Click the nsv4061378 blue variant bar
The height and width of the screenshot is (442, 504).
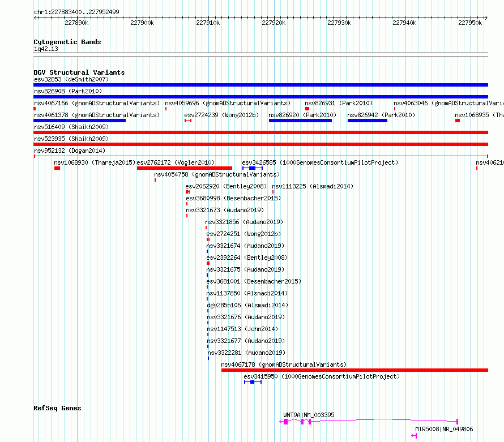tap(79, 121)
